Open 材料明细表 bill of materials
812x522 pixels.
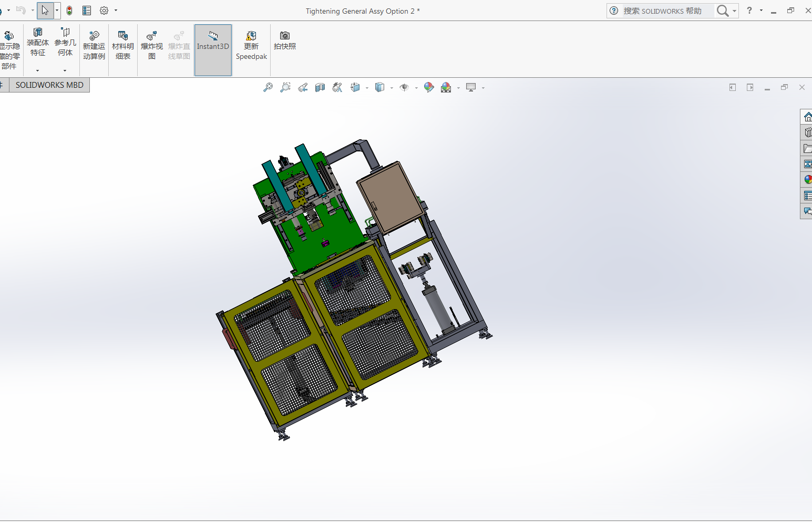pos(122,45)
